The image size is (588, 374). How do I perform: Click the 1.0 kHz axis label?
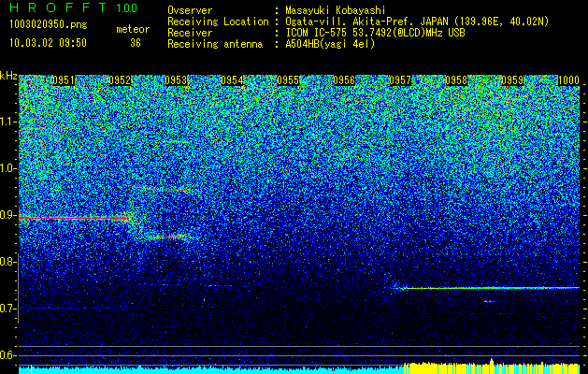(7, 169)
